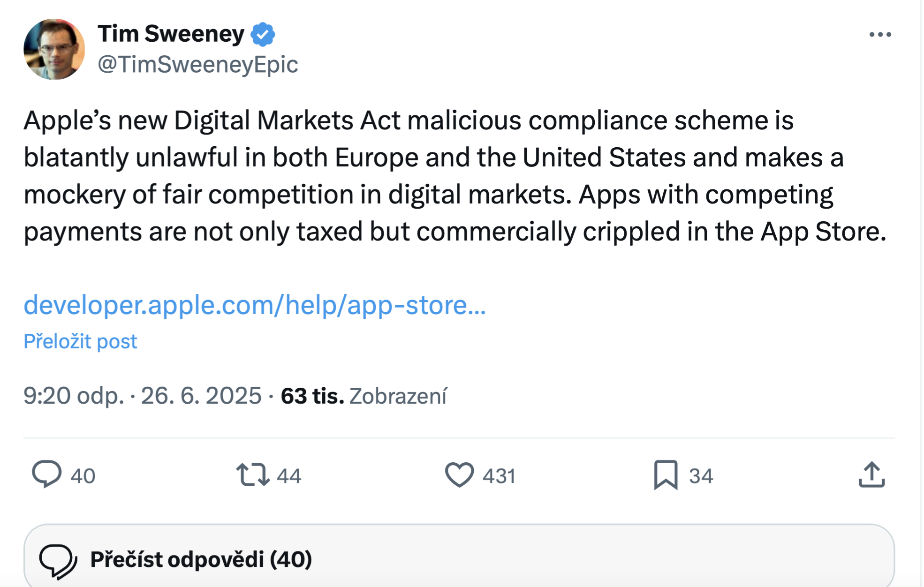Open the three-dot more options menu
The image size is (924, 587).
[x=880, y=35]
